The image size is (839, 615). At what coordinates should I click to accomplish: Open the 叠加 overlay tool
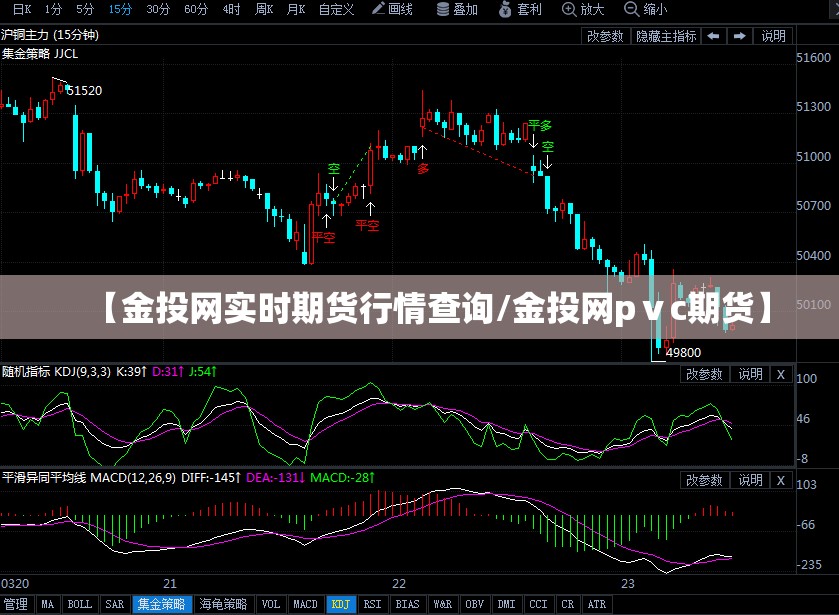tap(456, 9)
